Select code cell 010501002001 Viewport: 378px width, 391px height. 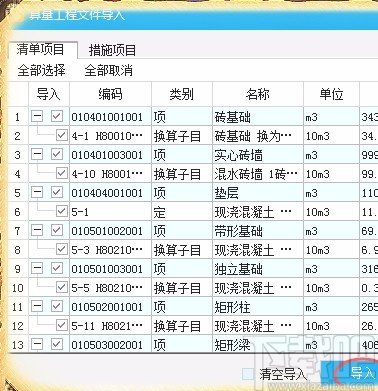110,231
